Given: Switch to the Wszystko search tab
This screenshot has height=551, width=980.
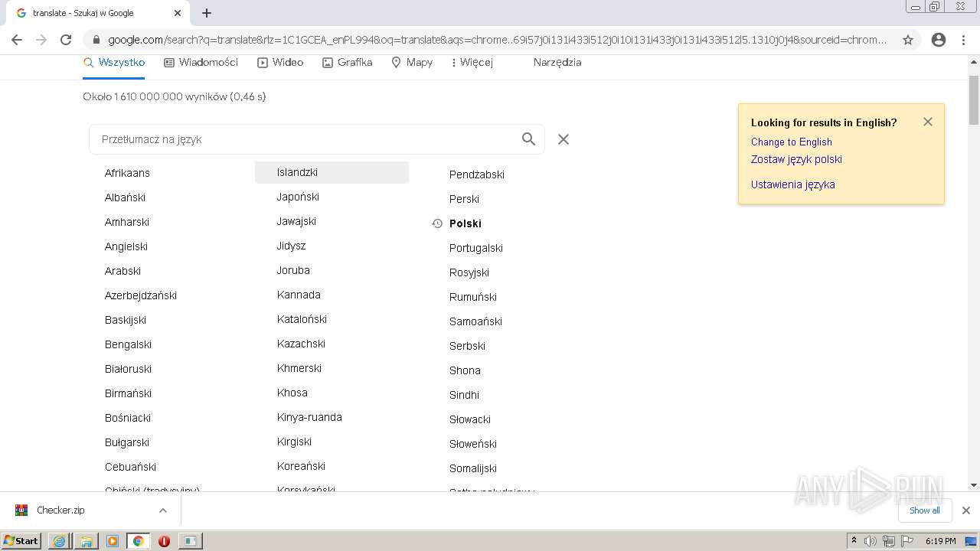Looking at the screenshot, I should coord(114,63).
